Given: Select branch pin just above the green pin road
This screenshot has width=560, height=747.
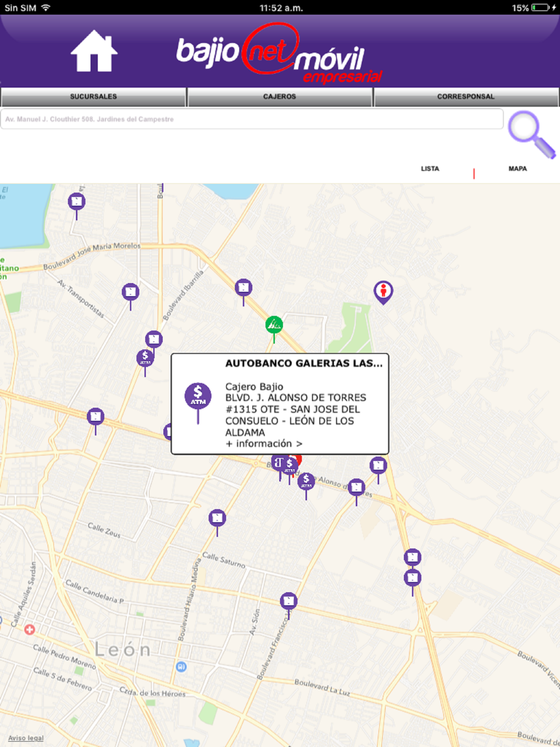Looking at the screenshot, I should [243, 288].
